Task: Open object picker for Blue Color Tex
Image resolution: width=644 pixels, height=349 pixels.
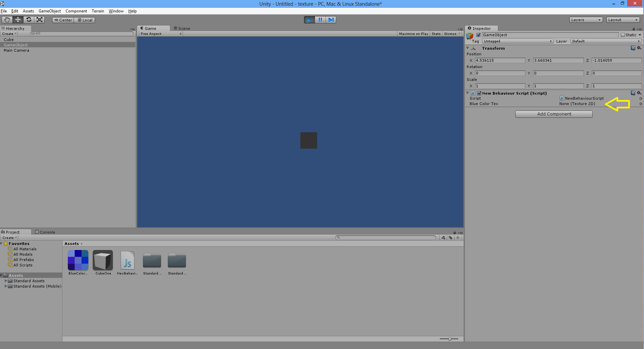Action: point(641,104)
